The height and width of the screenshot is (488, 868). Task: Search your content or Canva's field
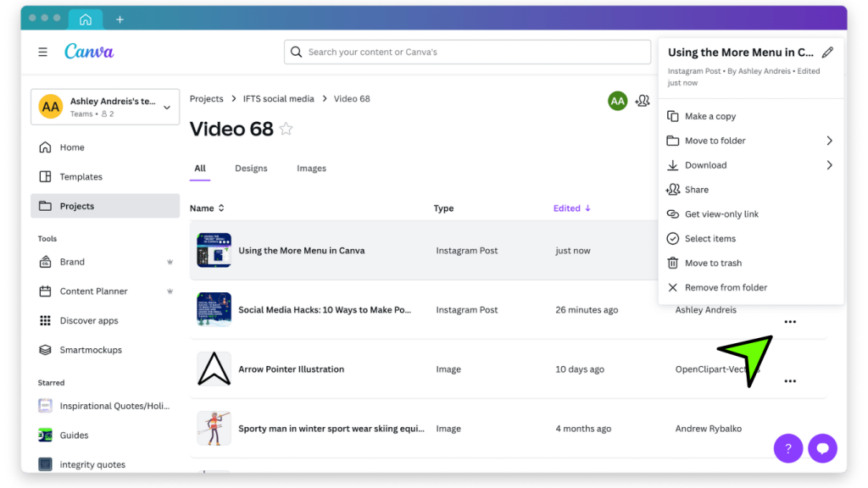467,52
